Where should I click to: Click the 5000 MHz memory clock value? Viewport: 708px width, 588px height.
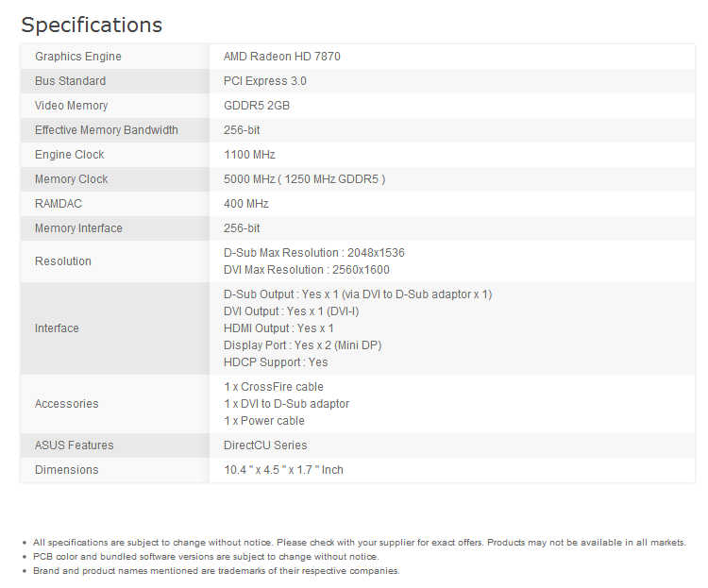click(x=304, y=179)
